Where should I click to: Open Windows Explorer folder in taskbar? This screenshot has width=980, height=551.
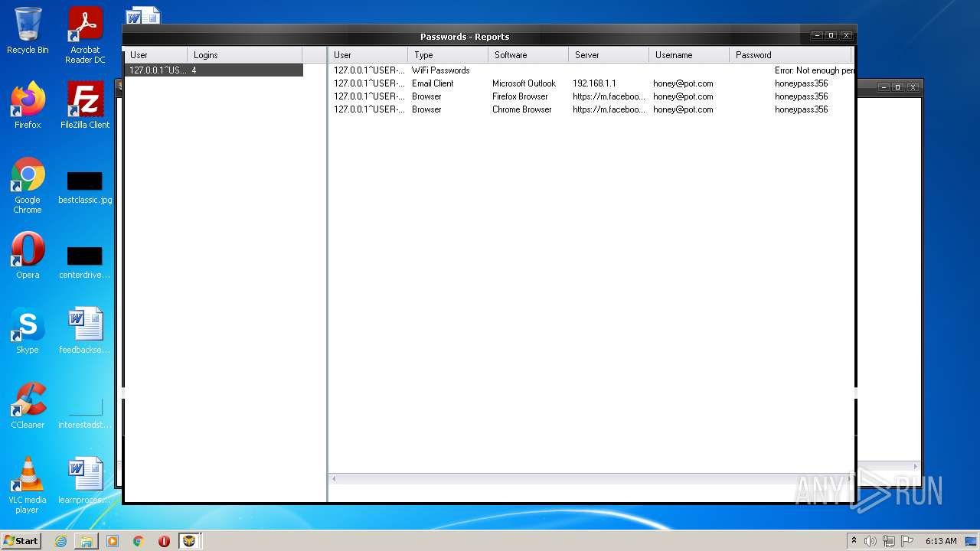tap(87, 541)
